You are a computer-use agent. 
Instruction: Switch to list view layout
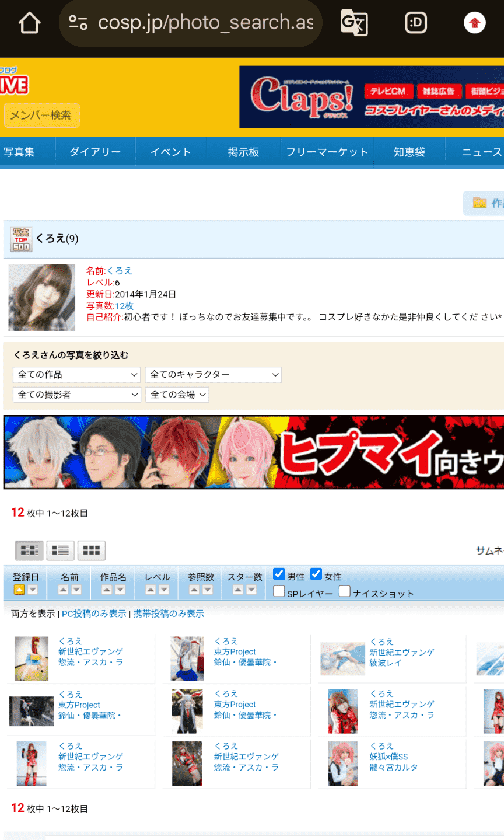tap(60, 550)
